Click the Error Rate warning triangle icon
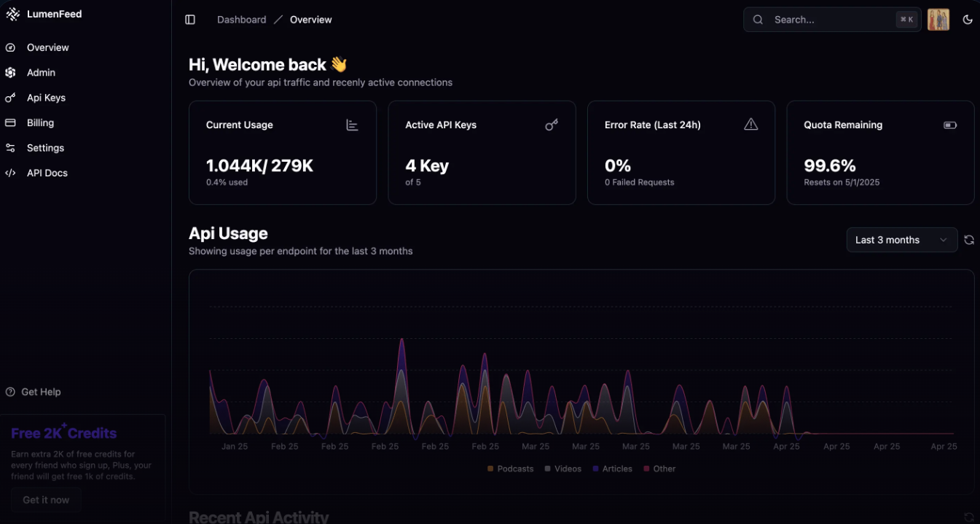The image size is (980, 524). pos(750,125)
